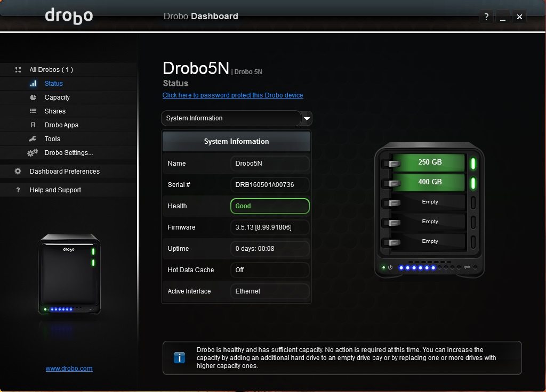Image resolution: width=546 pixels, height=392 pixels.
Task: Click the Shares list icon
Action: (x=33, y=111)
